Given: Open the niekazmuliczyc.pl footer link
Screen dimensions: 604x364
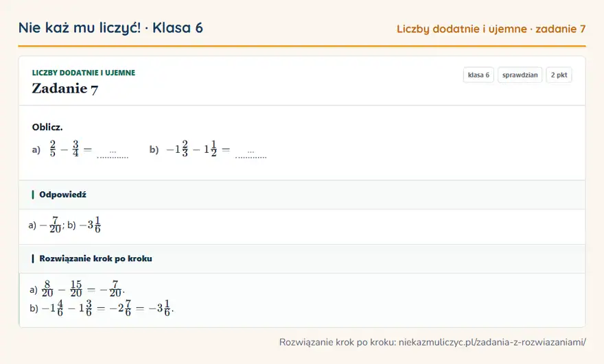Looking at the screenshot, I should pyautogui.click(x=492, y=342).
